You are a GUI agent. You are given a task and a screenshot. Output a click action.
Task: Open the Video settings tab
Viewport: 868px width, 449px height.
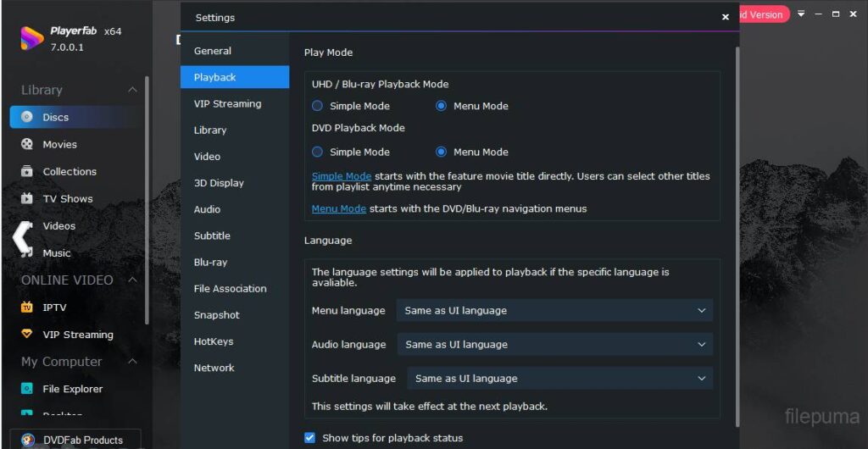pos(235,157)
